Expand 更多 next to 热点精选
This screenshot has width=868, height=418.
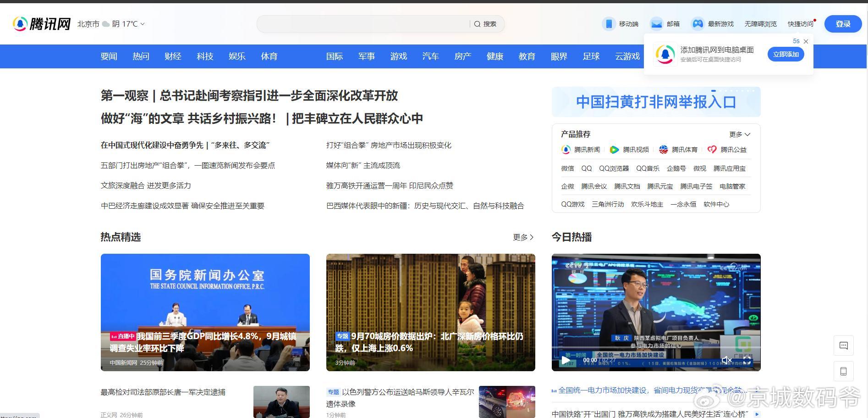tap(523, 237)
